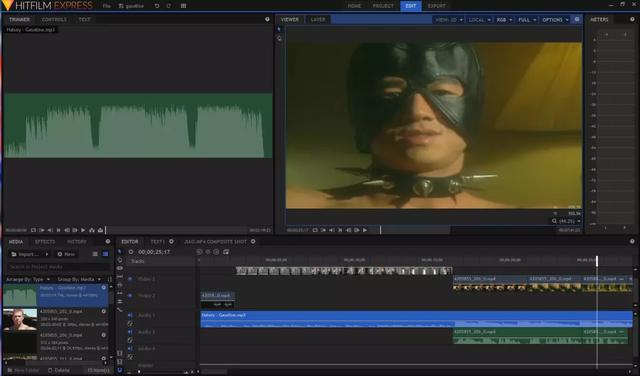Click the Search in Project Media field
Image resolution: width=640 pixels, height=376 pixels.
tap(58, 267)
